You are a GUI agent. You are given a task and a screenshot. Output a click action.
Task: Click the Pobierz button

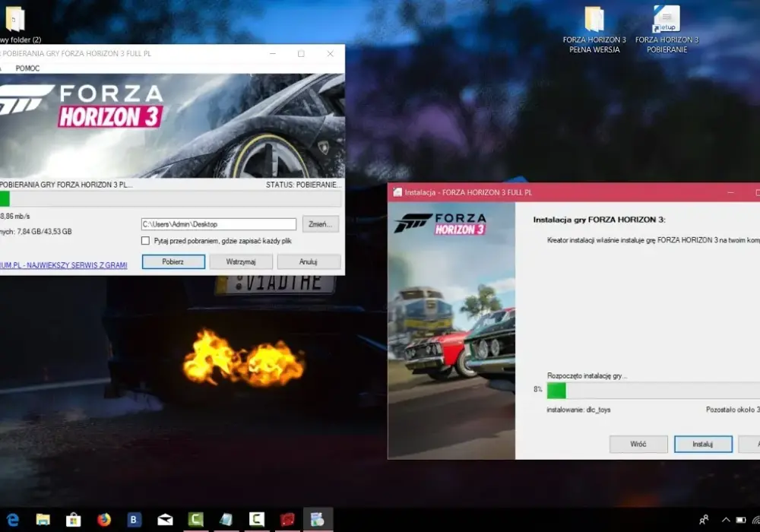(x=173, y=261)
